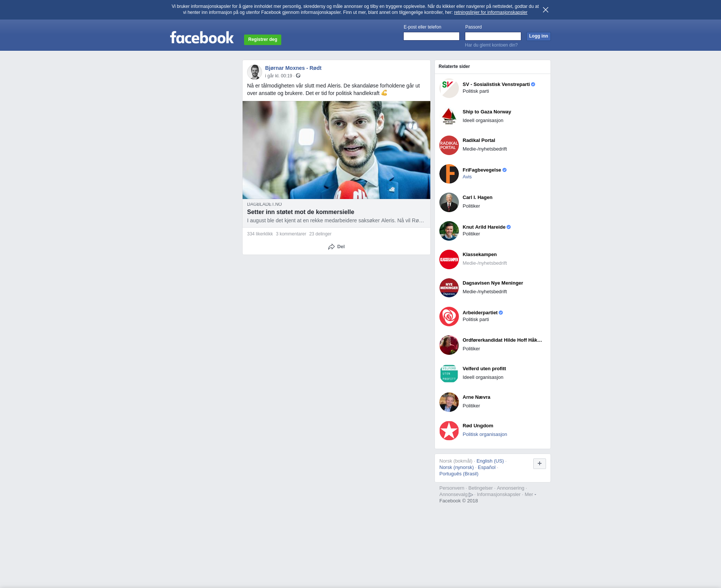The image size is (721, 588).
Task: Click the 'Logg inn' button
Action: pyautogui.click(x=538, y=36)
